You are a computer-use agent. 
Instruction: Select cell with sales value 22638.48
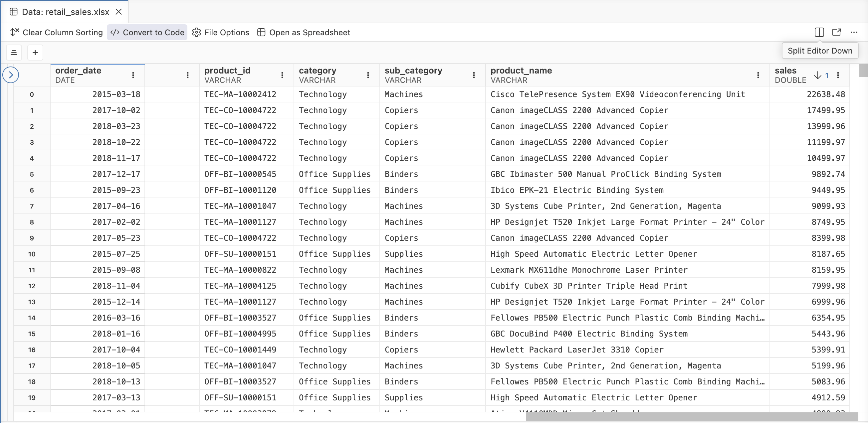810,94
